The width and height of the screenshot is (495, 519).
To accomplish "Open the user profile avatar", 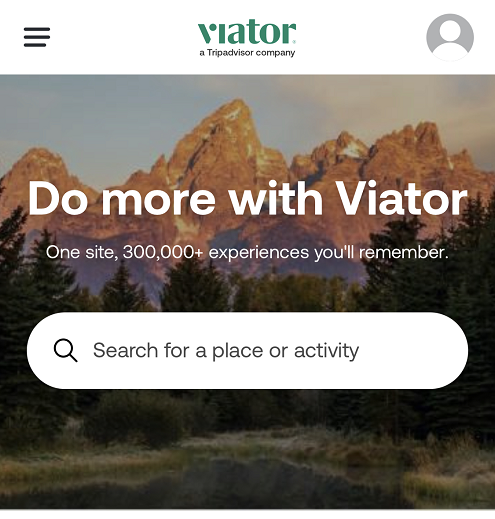I will point(450,37).
